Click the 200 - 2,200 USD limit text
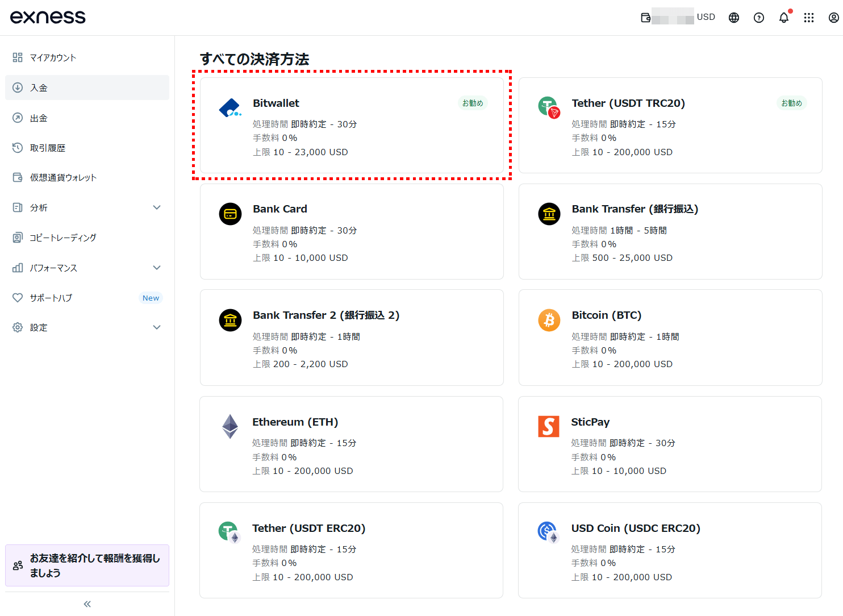 [x=311, y=364]
